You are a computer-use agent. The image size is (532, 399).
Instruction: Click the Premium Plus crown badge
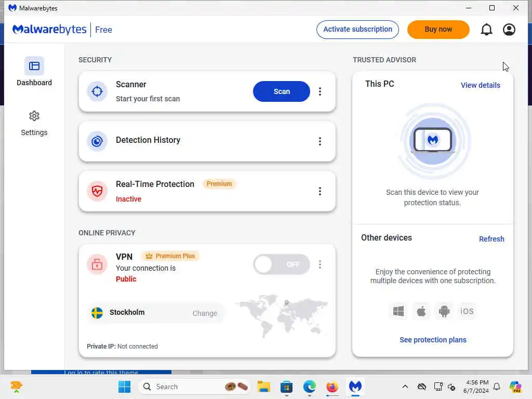click(170, 256)
